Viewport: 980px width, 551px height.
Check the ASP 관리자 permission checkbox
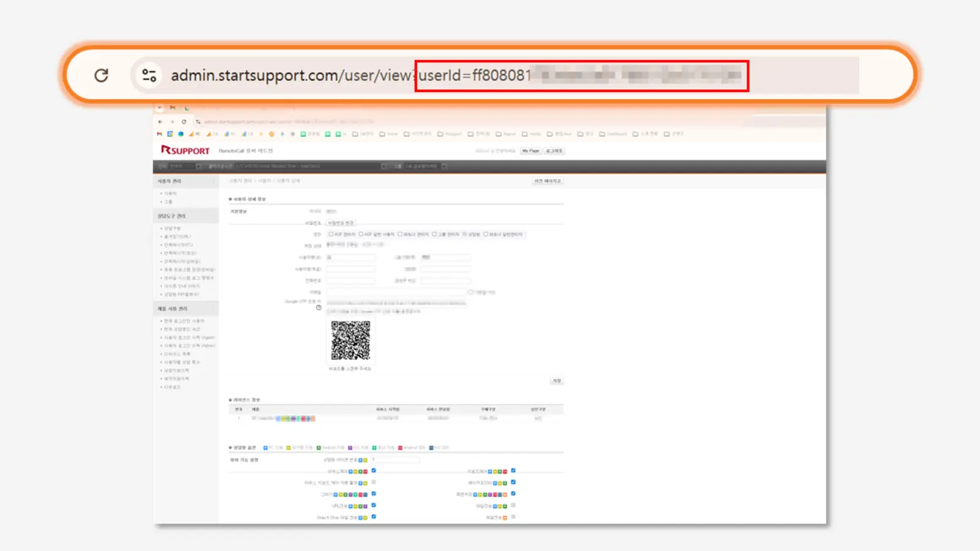(x=331, y=234)
